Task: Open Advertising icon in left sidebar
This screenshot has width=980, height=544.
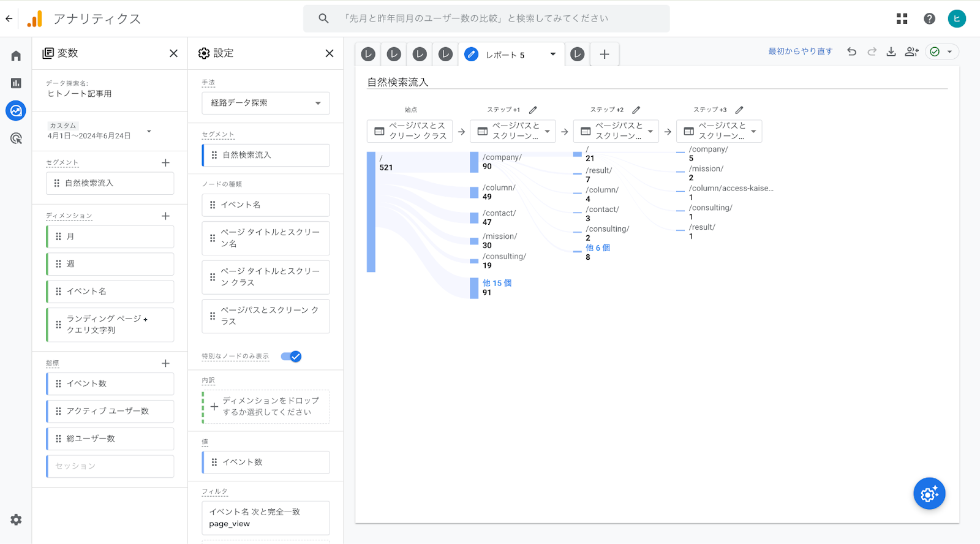Action: click(x=16, y=138)
